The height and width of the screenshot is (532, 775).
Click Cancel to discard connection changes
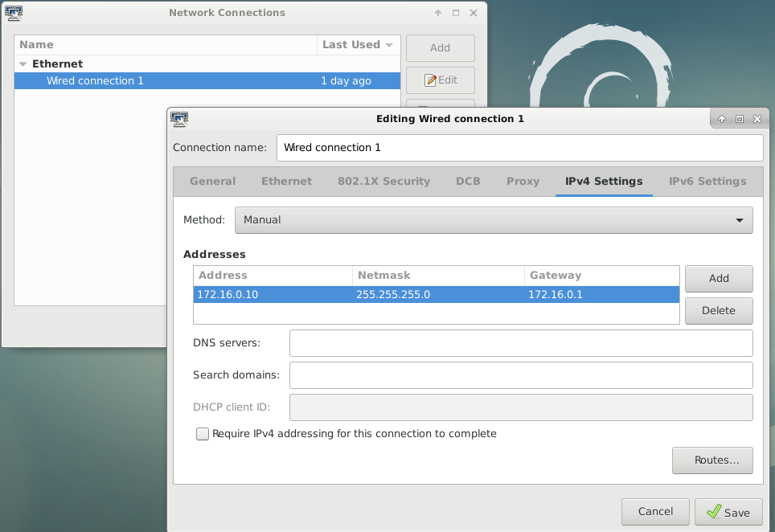click(655, 512)
